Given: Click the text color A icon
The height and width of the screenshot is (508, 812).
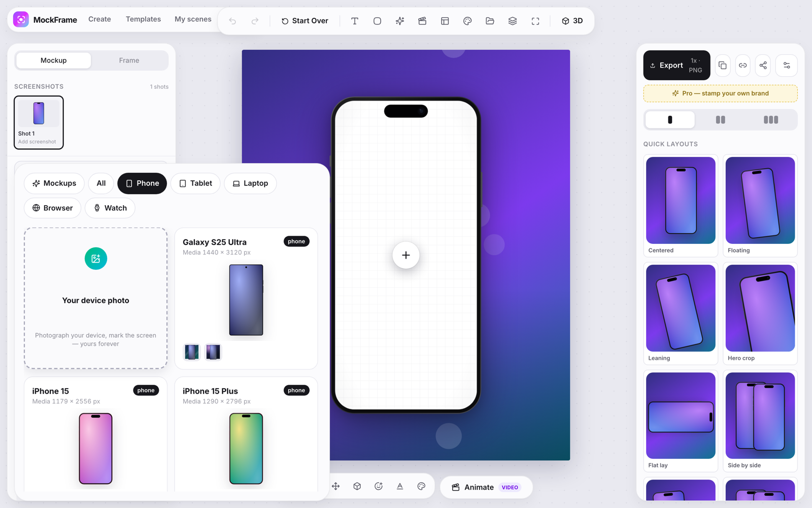Looking at the screenshot, I should pyautogui.click(x=400, y=486).
